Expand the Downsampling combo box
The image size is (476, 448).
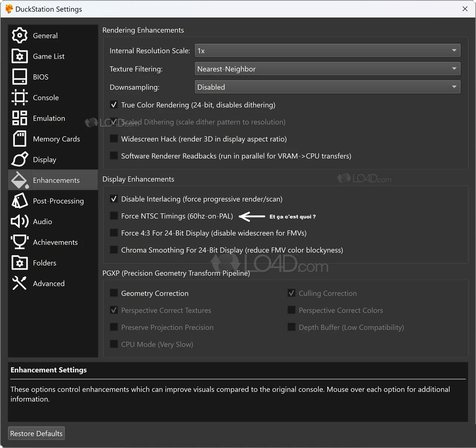click(x=327, y=87)
